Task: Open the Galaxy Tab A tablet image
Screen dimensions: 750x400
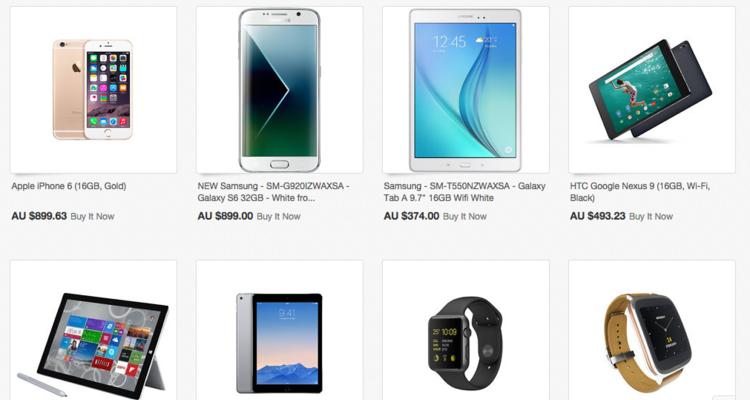Action: [466, 90]
